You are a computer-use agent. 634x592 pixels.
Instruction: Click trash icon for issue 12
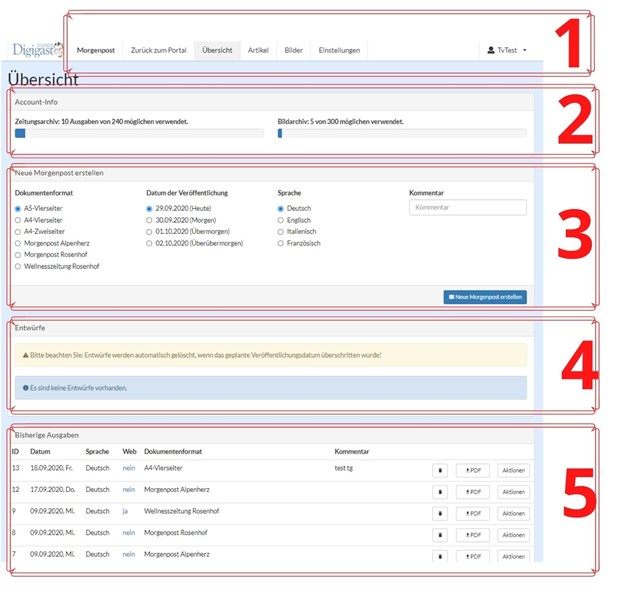tap(440, 492)
